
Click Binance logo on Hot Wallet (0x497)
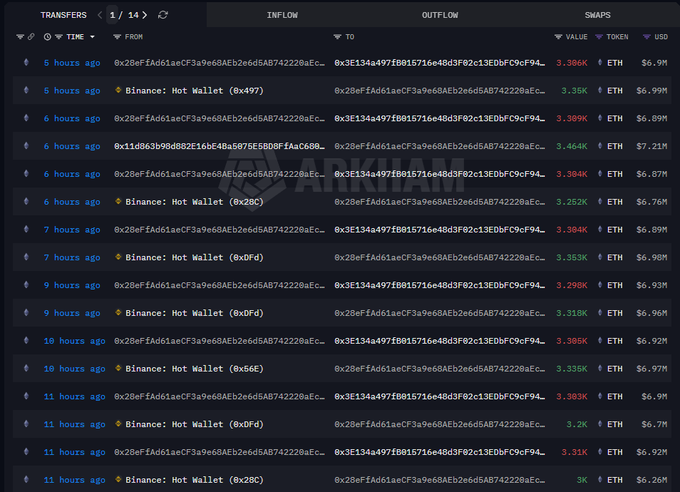(119, 91)
